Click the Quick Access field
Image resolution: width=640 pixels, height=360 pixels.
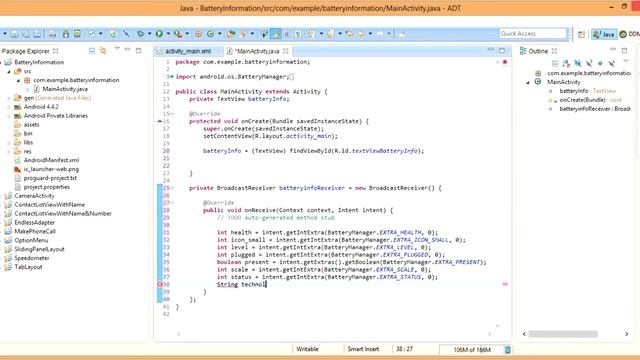coord(533,33)
